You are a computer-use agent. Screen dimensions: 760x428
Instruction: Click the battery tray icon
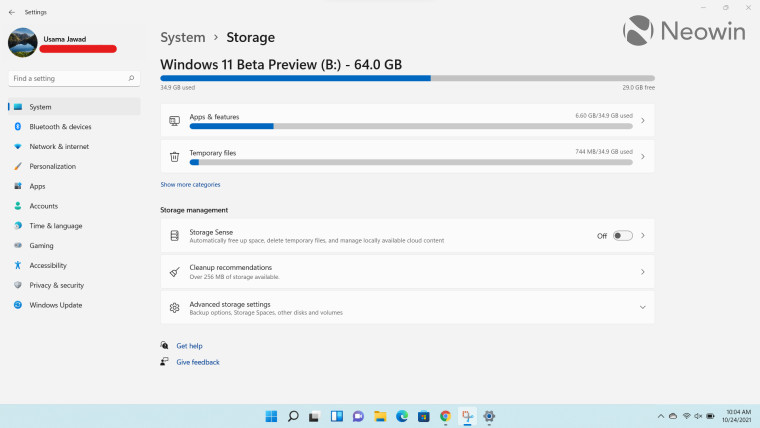tap(711, 416)
